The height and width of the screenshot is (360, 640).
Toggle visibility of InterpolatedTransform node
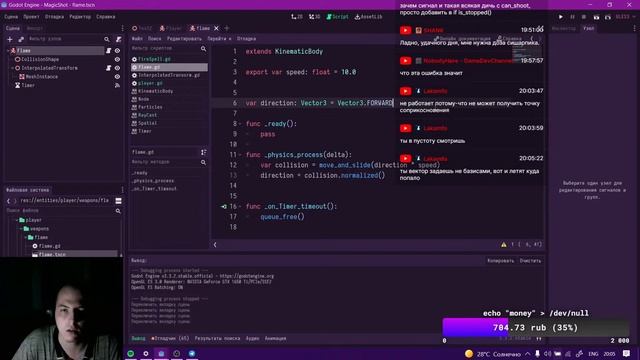(x=117, y=68)
